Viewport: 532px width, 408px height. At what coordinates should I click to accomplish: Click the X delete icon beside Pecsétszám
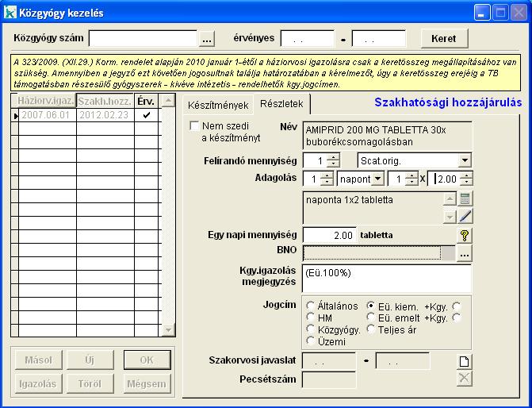[x=465, y=379]
